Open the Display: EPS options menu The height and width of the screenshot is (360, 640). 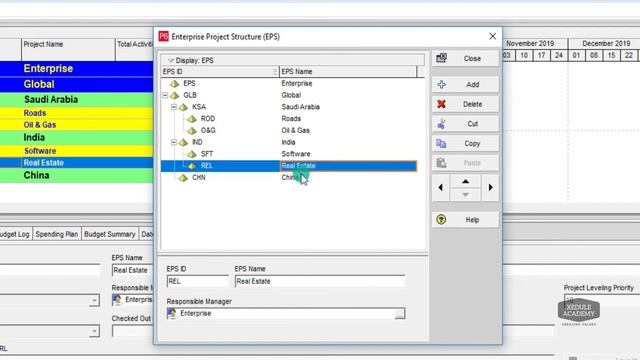tap(191, 60)
